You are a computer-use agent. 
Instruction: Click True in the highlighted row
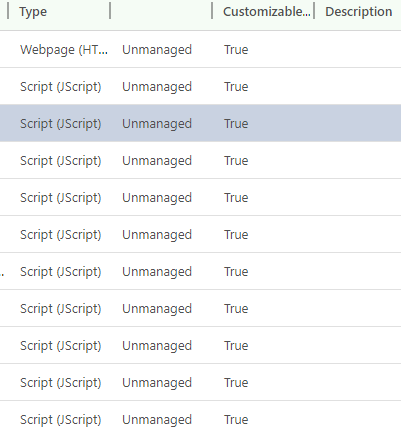[236, 124]
